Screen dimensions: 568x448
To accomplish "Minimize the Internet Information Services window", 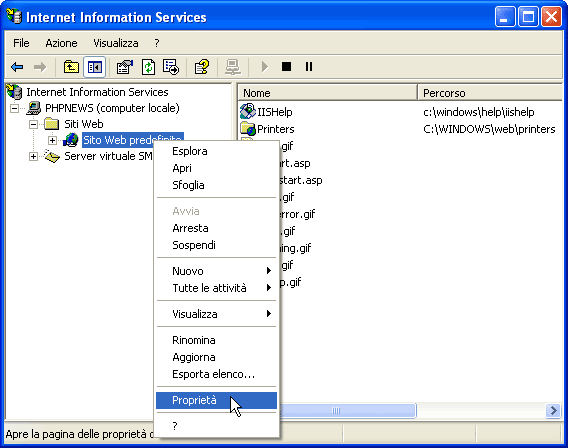I will point(505,17).
